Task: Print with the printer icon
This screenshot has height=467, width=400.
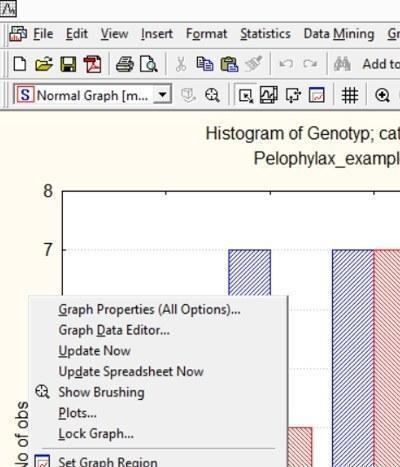Action: (125, 64)
